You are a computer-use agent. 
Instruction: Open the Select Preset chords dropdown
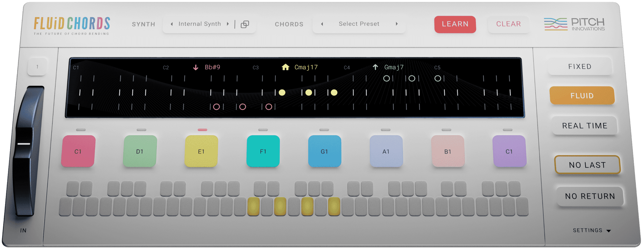click(359, 24)
